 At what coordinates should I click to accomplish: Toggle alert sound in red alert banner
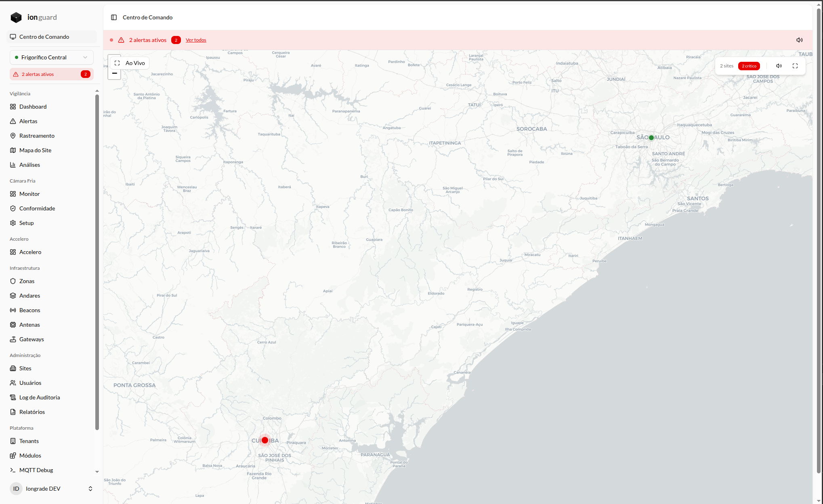coord(799,40)
